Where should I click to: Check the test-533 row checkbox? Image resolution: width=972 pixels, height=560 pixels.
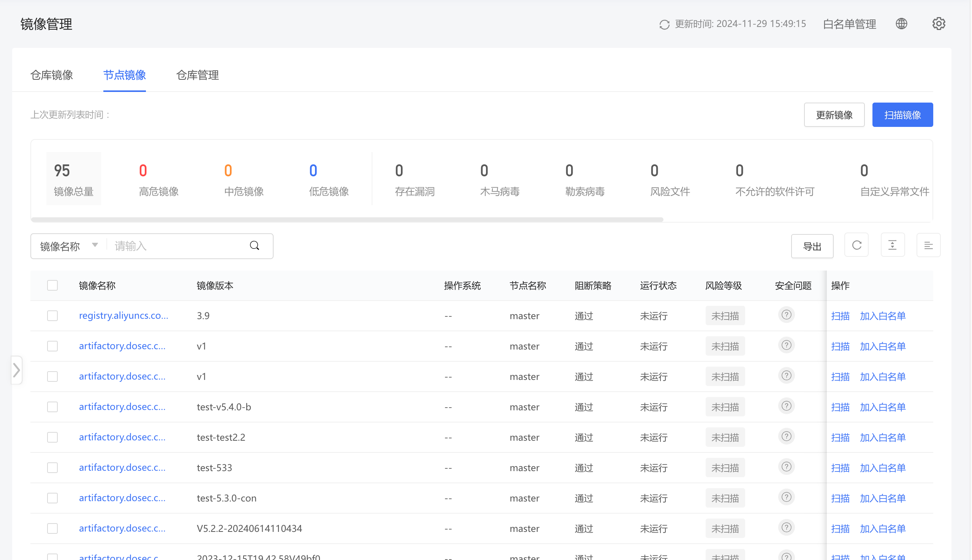click(52, 468)
